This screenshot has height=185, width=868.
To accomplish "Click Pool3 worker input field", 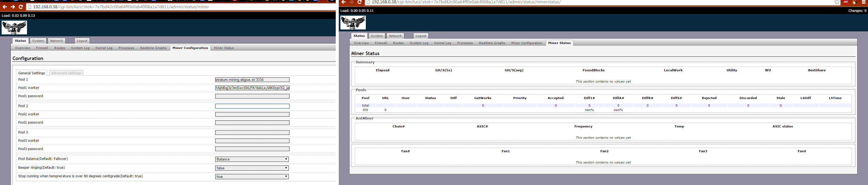I will point(252,141).
